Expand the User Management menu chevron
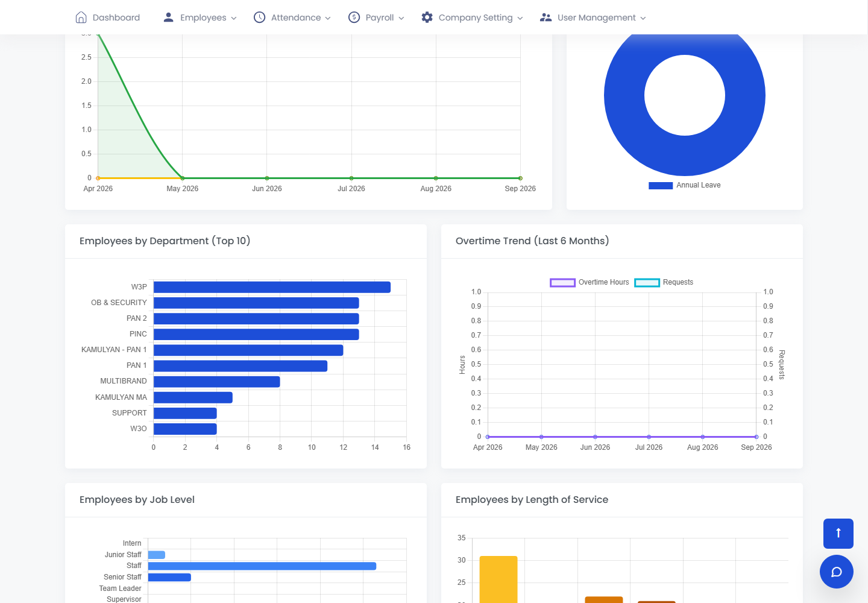868x603 pixels. click(643, 18)
